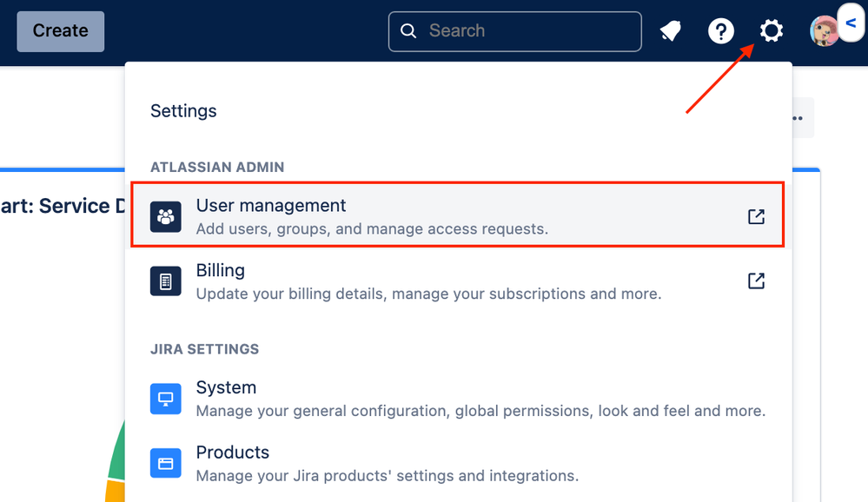Click 'Update your billing details' description
Screen dimensions: 868x502
point(428,294)
